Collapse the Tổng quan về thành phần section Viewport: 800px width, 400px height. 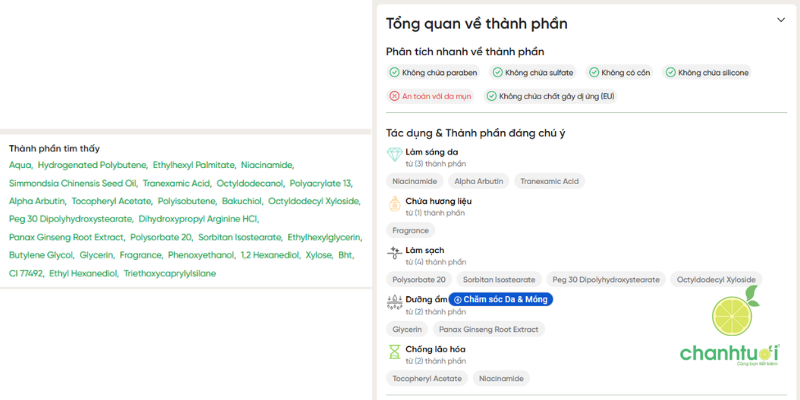pos(780,20)
